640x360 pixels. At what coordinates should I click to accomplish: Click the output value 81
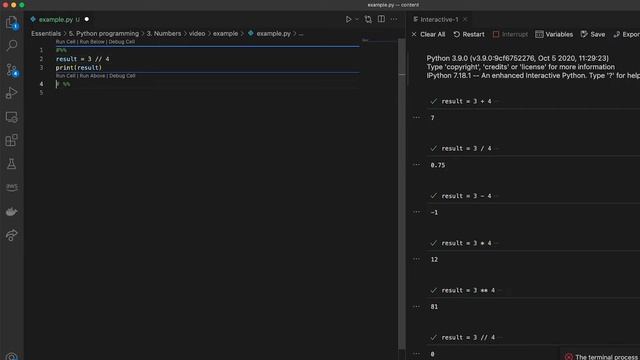point(434,307)
